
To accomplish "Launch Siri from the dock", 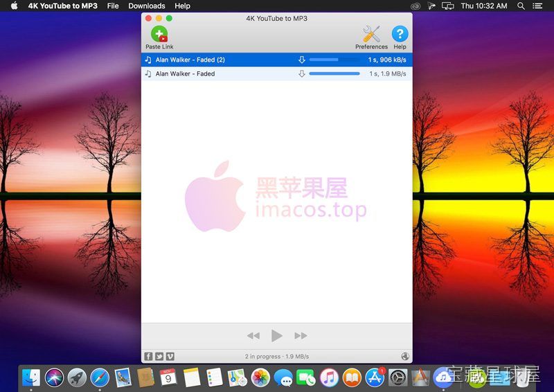I will [x=54, y=377].
